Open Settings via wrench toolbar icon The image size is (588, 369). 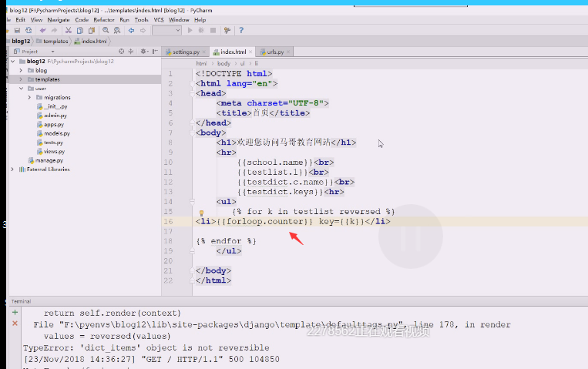(227, 30)
